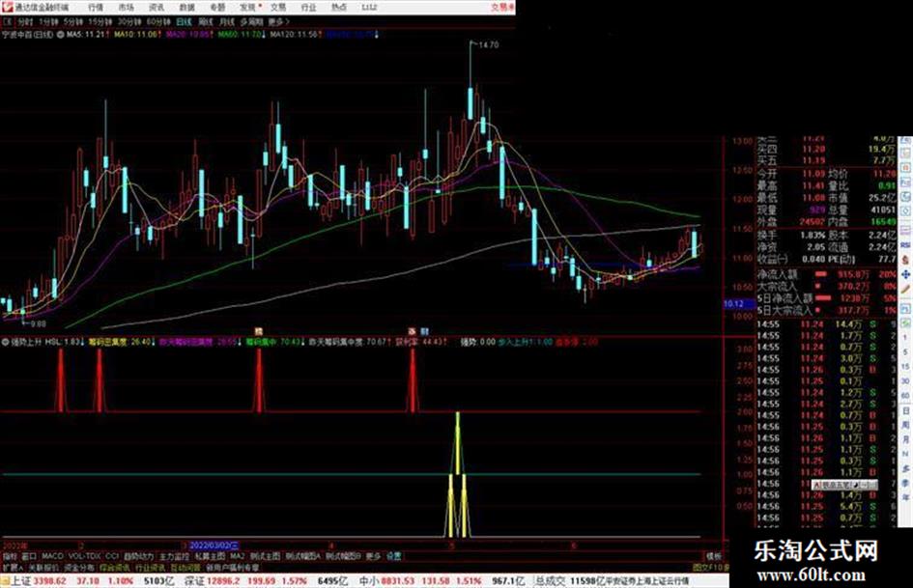
Task: Click the 中小 index value in status bar
Action: coord(398,581)
